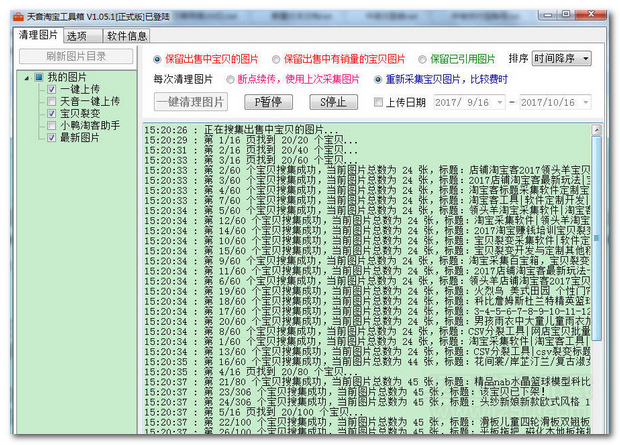This screenshot has height=445, width=620.
Task: Check the 小鸭淘客助手 checkbox
Action: [x=51, y=126]
